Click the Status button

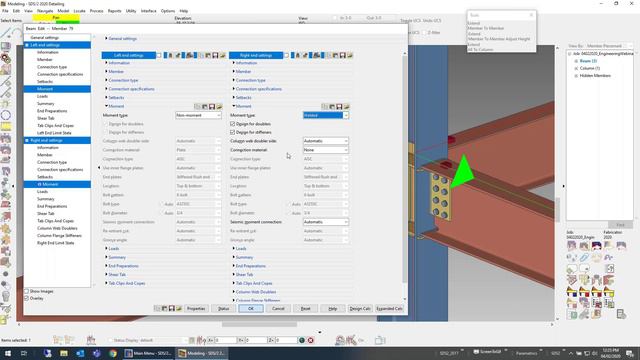click(x=223, y=309)
